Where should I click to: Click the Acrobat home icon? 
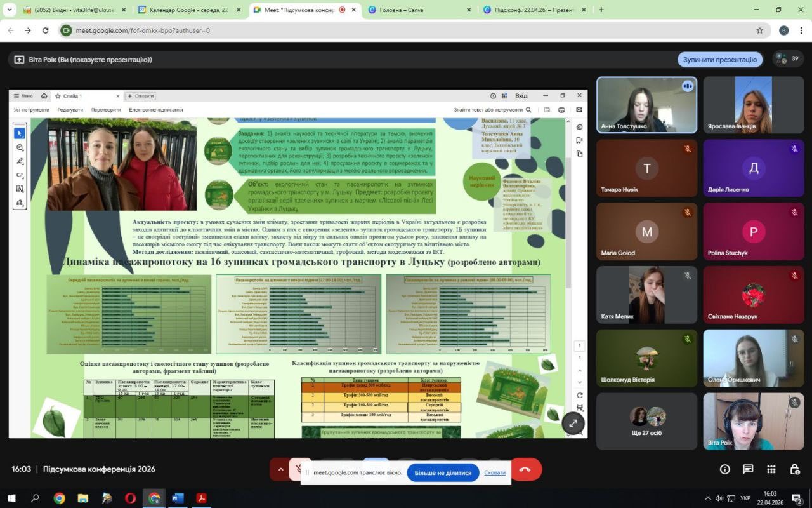[x=44, y=96]
